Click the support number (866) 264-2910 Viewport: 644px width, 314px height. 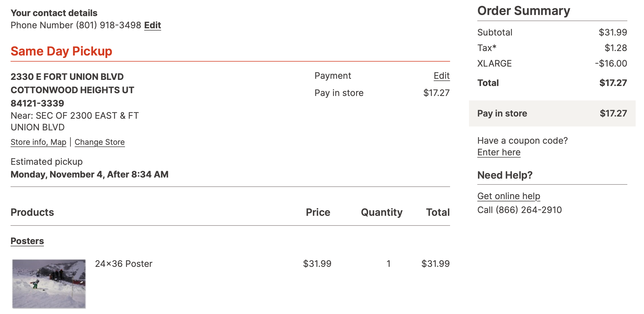[x=529, y=210]
